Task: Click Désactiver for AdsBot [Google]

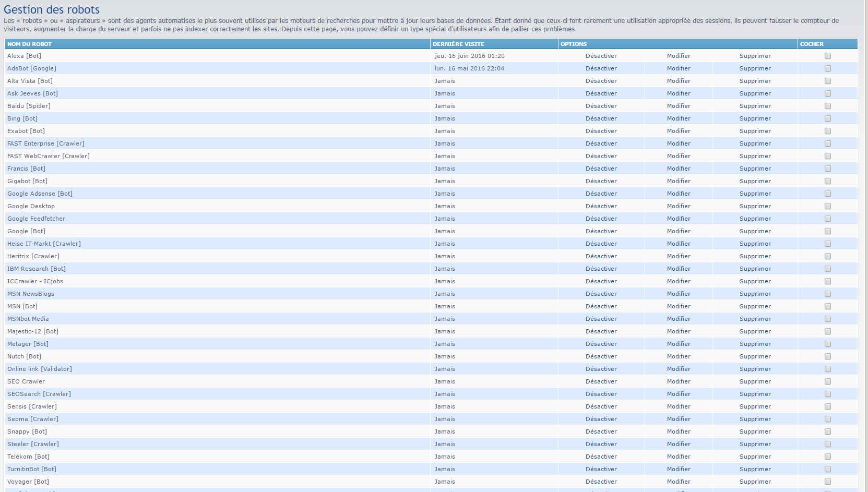Action: (601, 68)
